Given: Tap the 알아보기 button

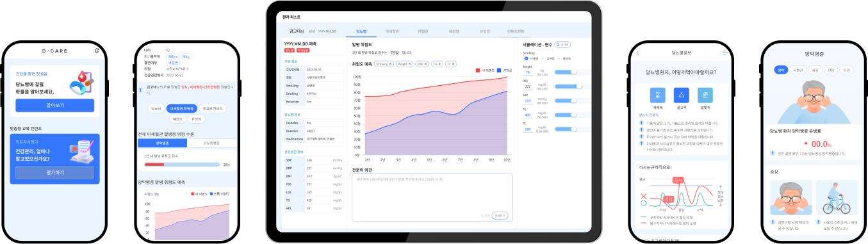Looking at the screenshot, I should coord(55,106).
